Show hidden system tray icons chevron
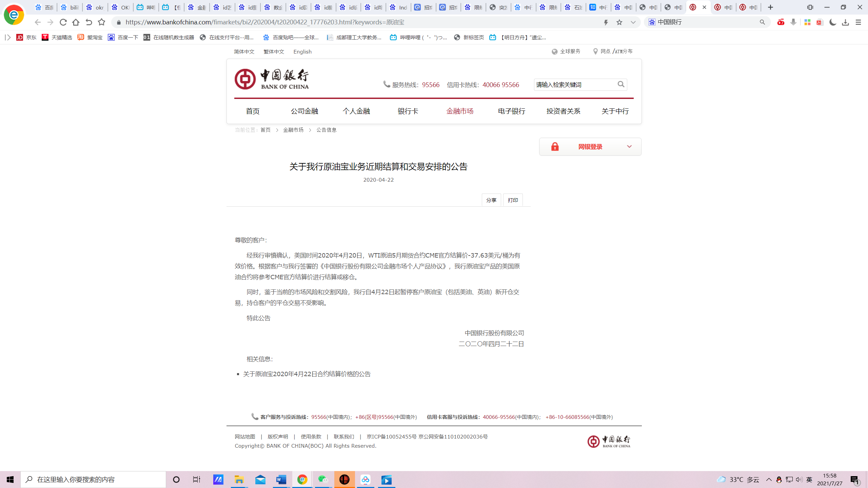Screen dimensions: 868x488 coord(769,480)
